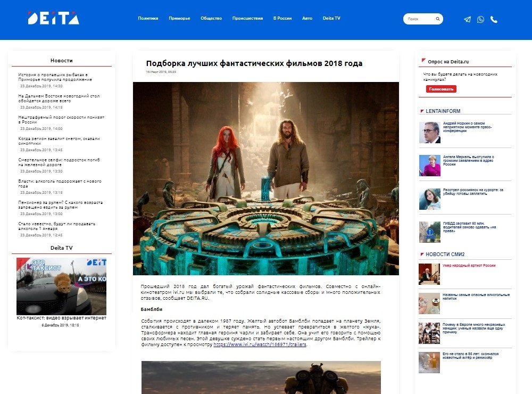Click the Опрос на Deita.ru heading

[x=448, y=61]
